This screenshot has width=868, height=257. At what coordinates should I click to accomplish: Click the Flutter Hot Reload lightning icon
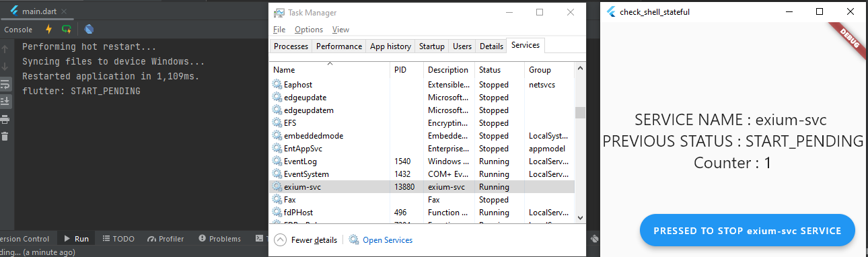point(48,30)
